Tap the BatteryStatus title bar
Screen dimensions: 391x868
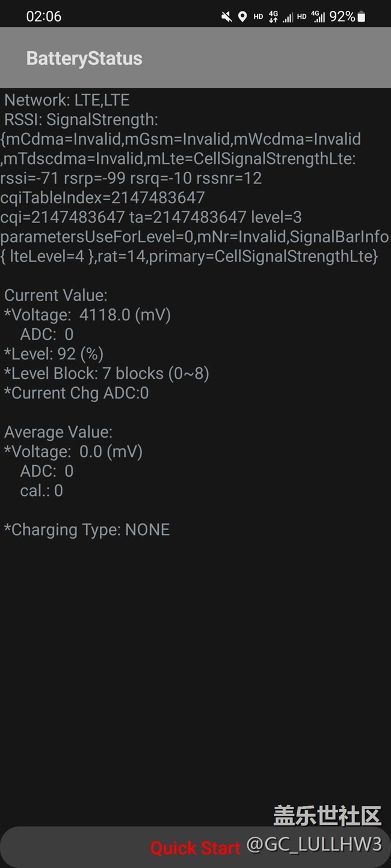84,58
